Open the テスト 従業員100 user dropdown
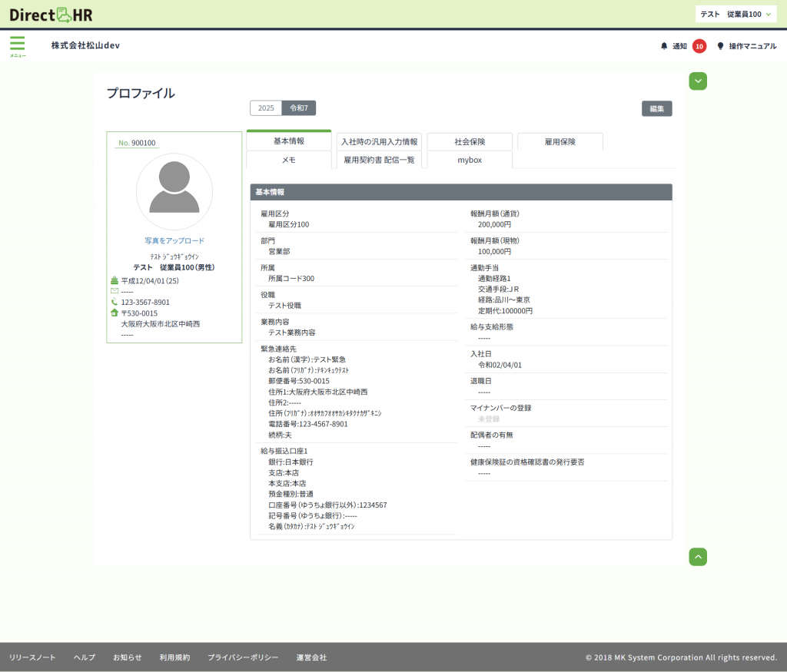787x672 pixels. point(736,14)
